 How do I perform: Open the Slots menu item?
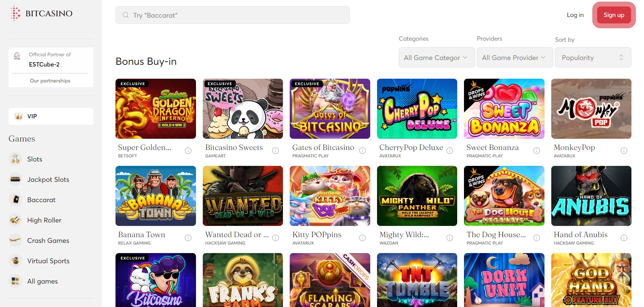tap(35, 159)
